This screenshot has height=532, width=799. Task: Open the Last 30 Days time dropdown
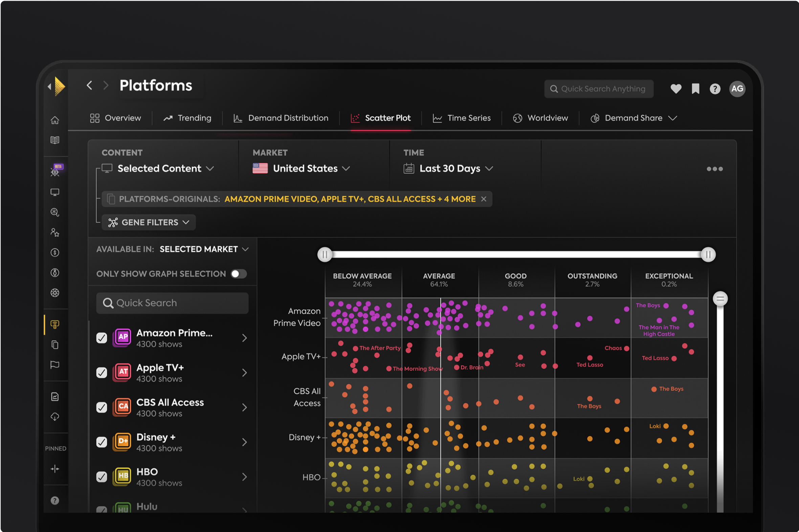coord(448,168)
